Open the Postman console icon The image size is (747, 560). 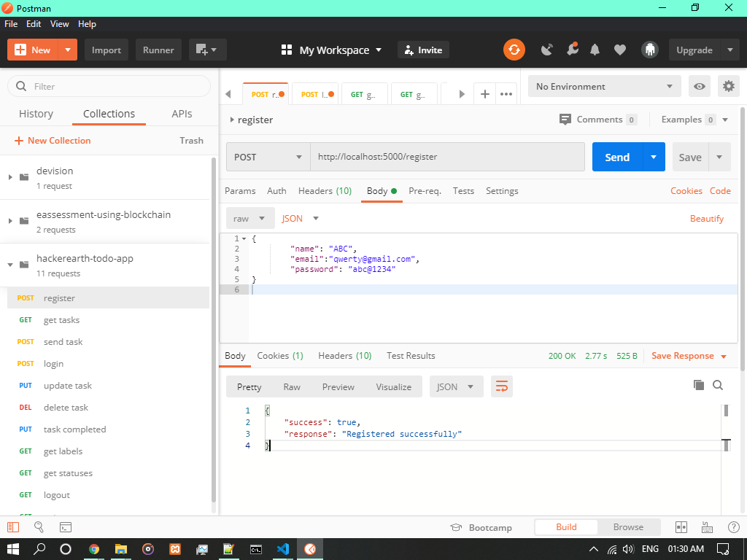click(x=65, y=527)
